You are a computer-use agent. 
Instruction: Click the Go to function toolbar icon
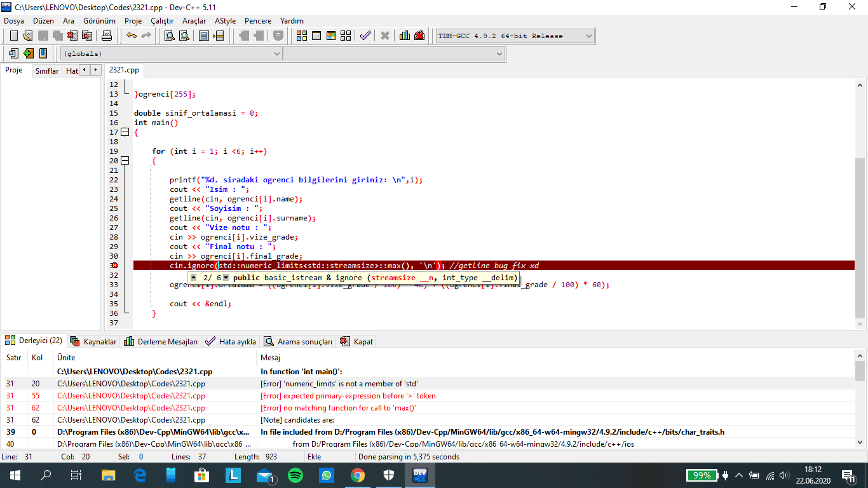point(204,36)
